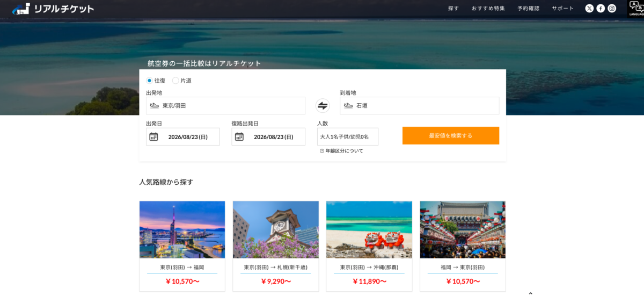Select the 往復 round-trip radio button
The image size is (644, 296).
pos(150,81)
